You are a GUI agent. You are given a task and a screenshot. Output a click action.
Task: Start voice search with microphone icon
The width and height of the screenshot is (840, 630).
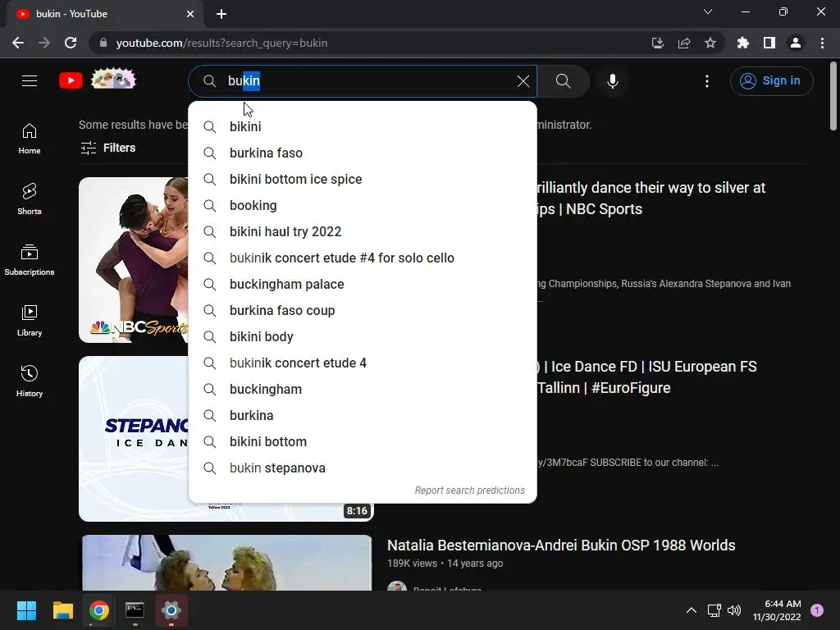click(612, 81)
